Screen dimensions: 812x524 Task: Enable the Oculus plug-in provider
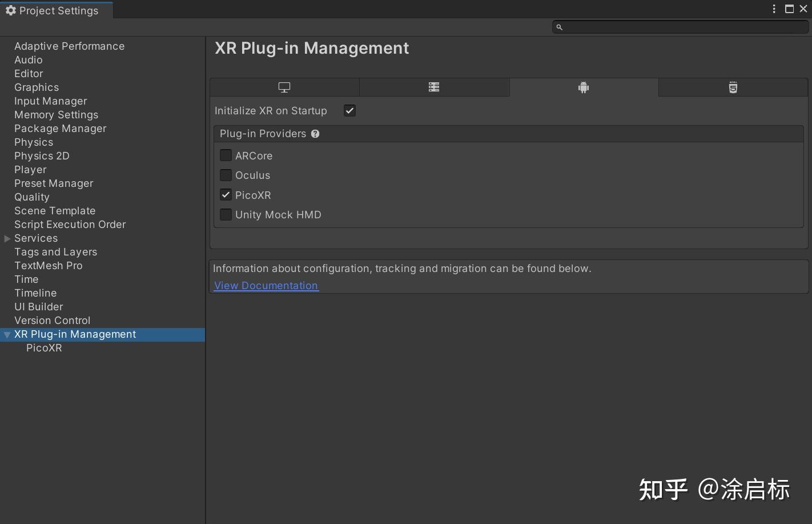click(226, 175)
